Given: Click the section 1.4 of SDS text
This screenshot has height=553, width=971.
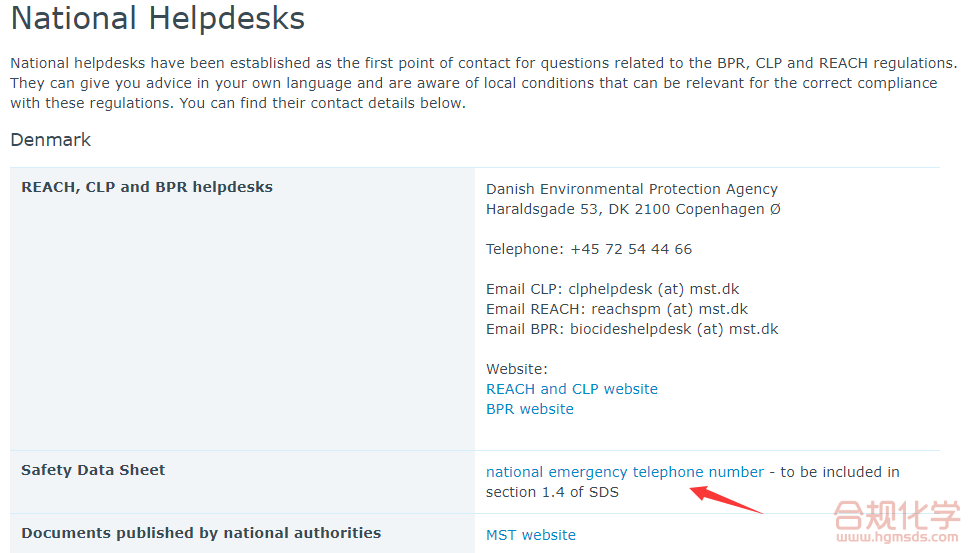Looking at the screenshot, I should [552, 492].
